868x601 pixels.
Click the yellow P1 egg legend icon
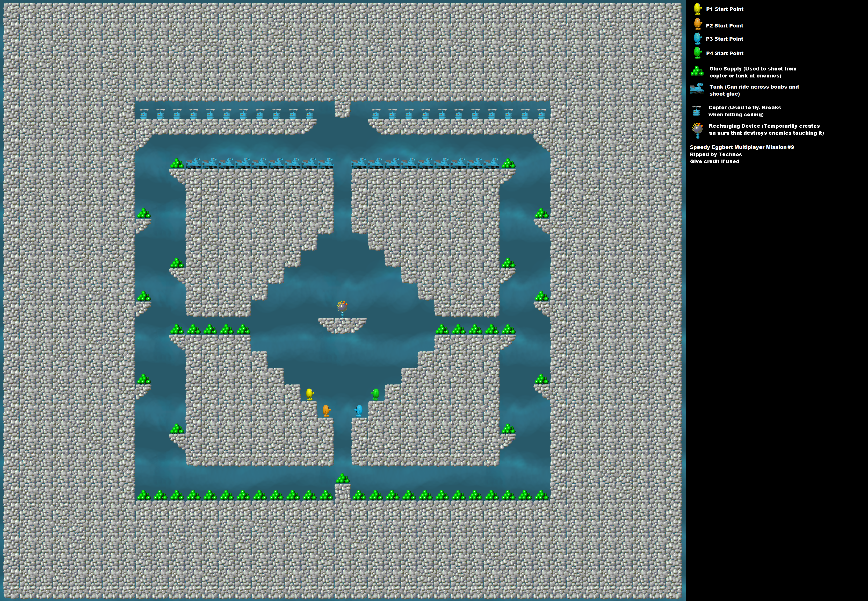(697, 9)
